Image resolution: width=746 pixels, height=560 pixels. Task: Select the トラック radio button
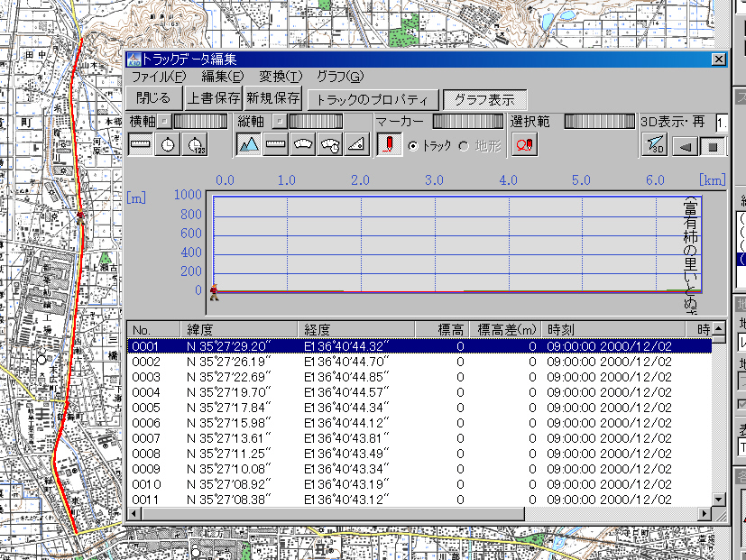click(414, 145)
